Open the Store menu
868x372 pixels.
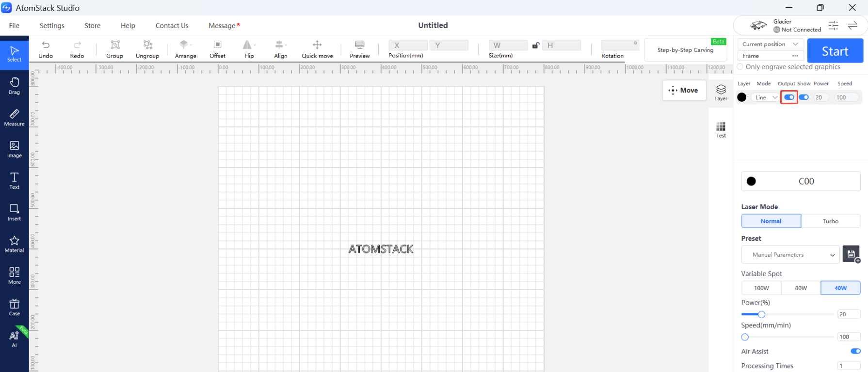pos(93,26)
